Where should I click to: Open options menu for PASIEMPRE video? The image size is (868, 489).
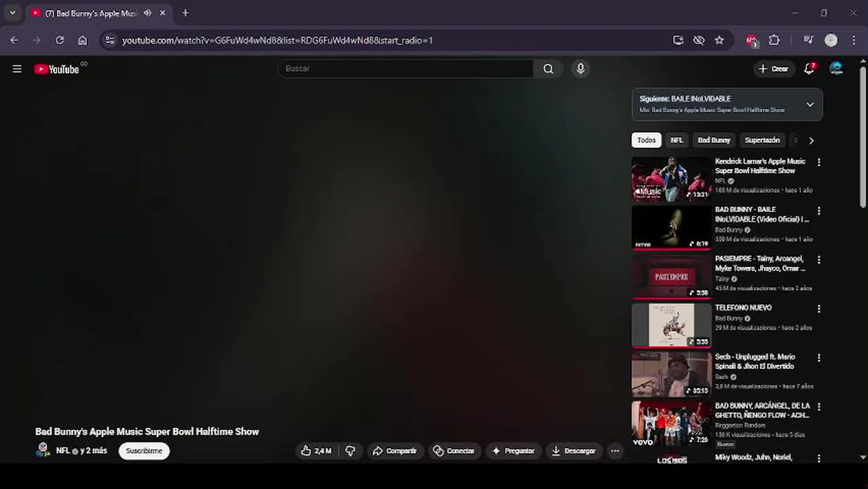click(x=818, y=260)
